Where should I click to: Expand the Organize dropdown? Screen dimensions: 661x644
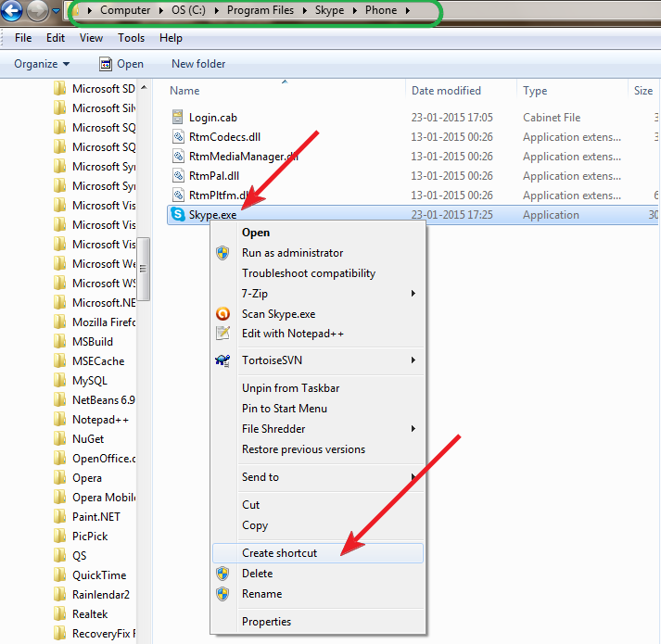(x=42, y=64)
